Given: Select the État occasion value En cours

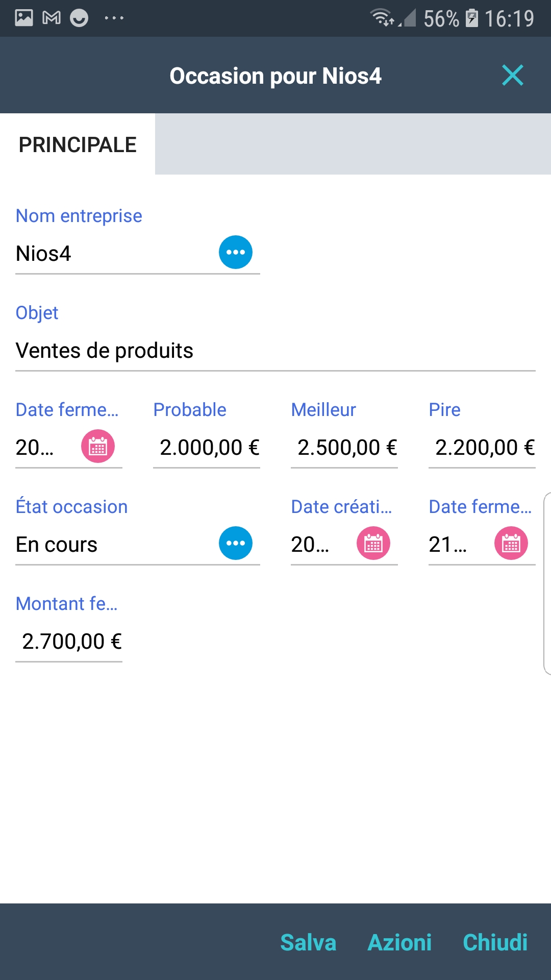Looking at the screenshot, I should [x=112, y=545].
